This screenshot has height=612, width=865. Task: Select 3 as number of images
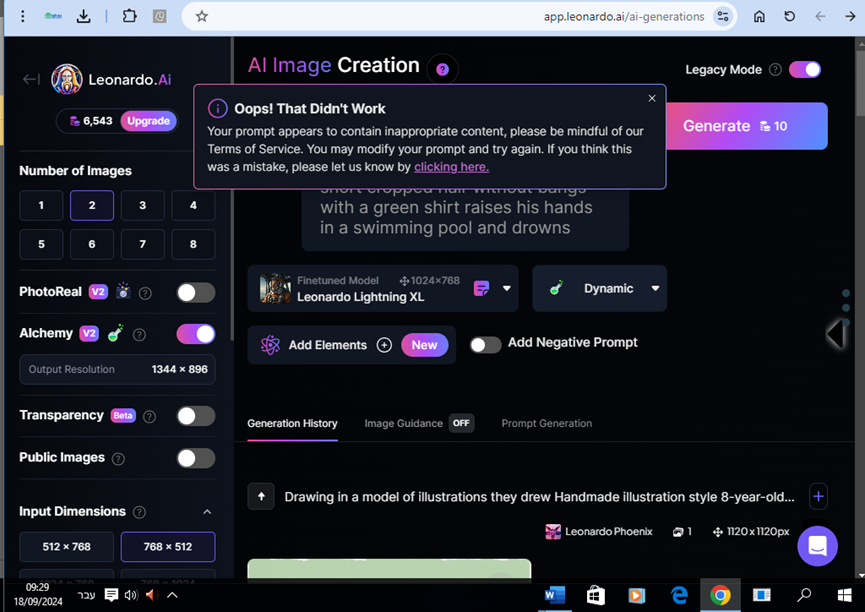click(x=142, y=205)
